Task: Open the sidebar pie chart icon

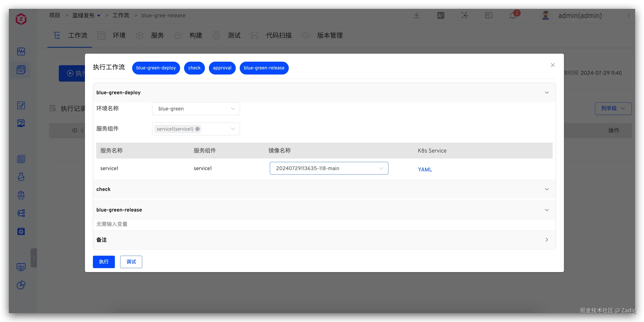Action: [21, 285]
